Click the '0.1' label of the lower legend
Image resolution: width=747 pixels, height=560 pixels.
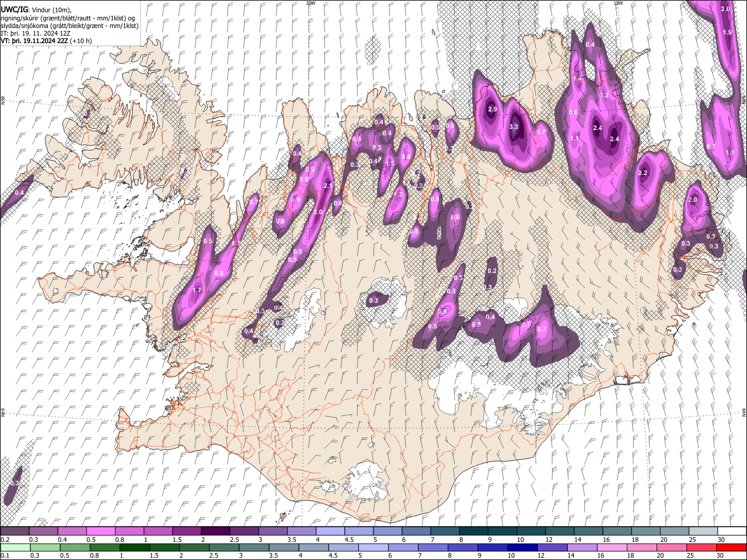click(x=5, y=556)
